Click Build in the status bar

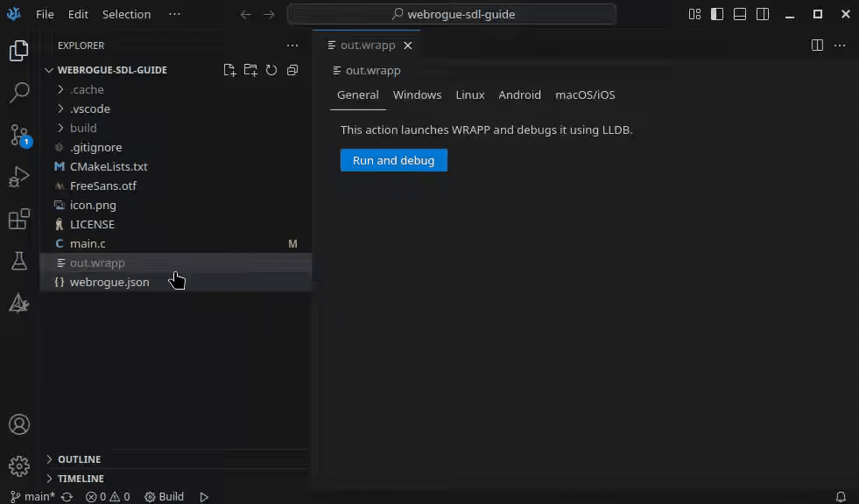pyautogui.click(x=164, y=496)
